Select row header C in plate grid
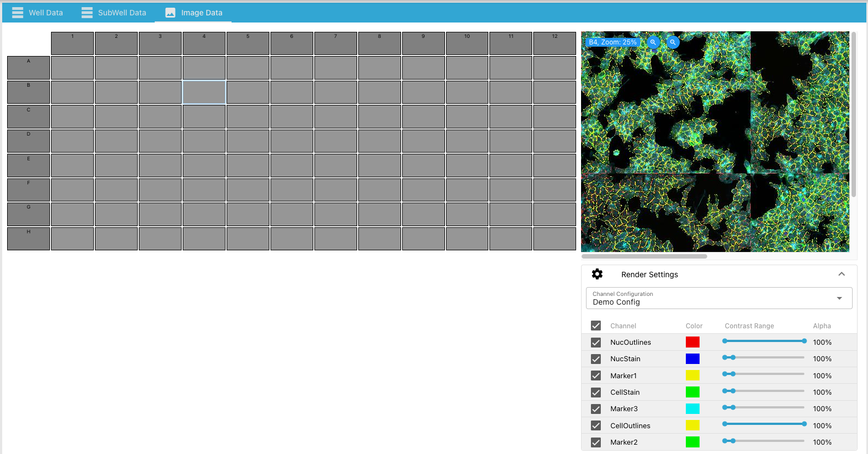868x454 pixels. (x=29, y=116)
